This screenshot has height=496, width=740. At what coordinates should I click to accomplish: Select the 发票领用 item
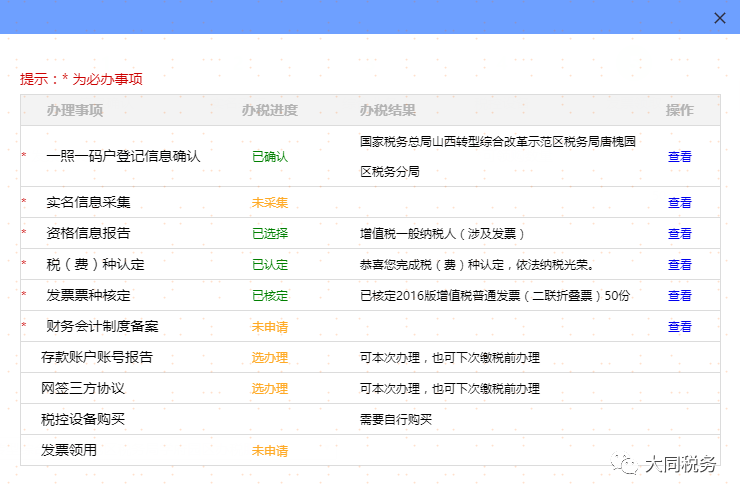[68, 450]
